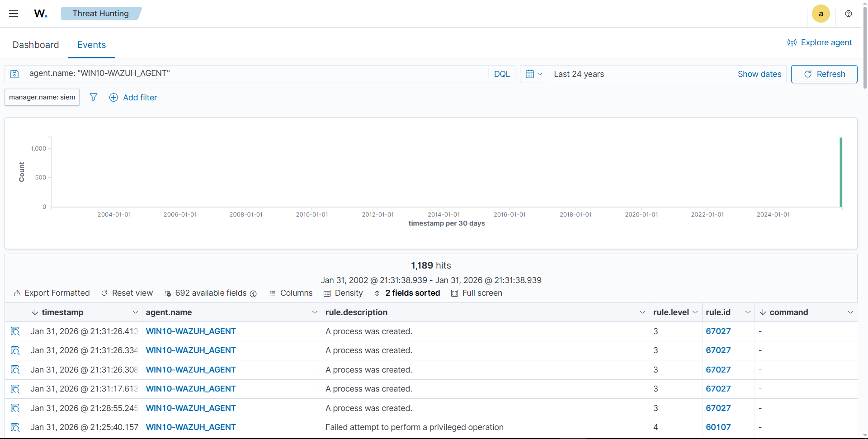The width and height of the screenshot is (868, 439).
Task: Click the user avatar 'a'
Action: pos(821,14)
